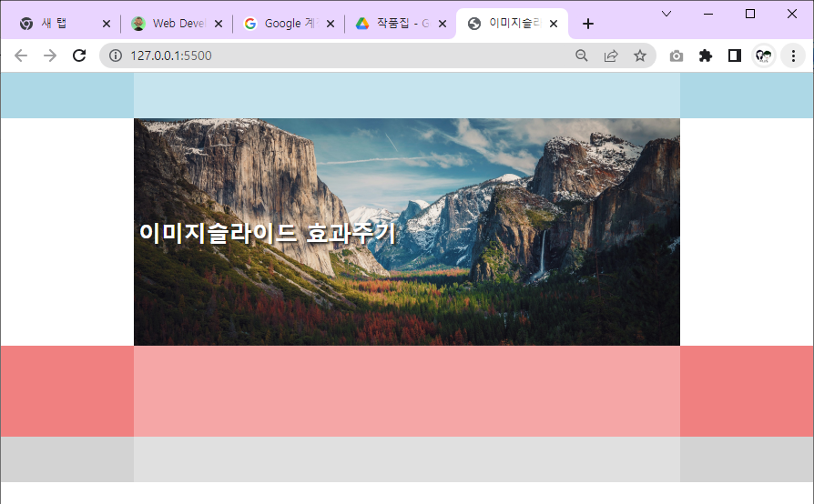This screenshot has height=504, width=814.
Task: Open a new tab with plus button
Action: (x=587, y=24)
